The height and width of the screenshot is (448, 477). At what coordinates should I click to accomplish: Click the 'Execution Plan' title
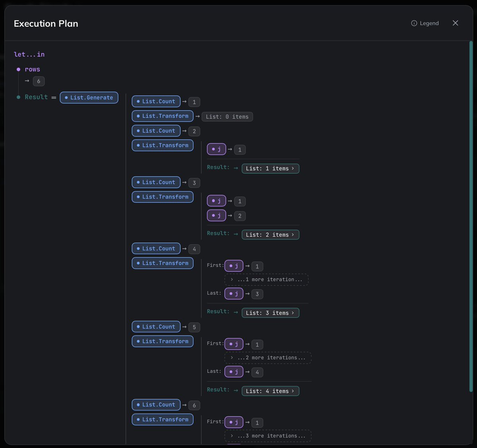click(x=46, y=23)
